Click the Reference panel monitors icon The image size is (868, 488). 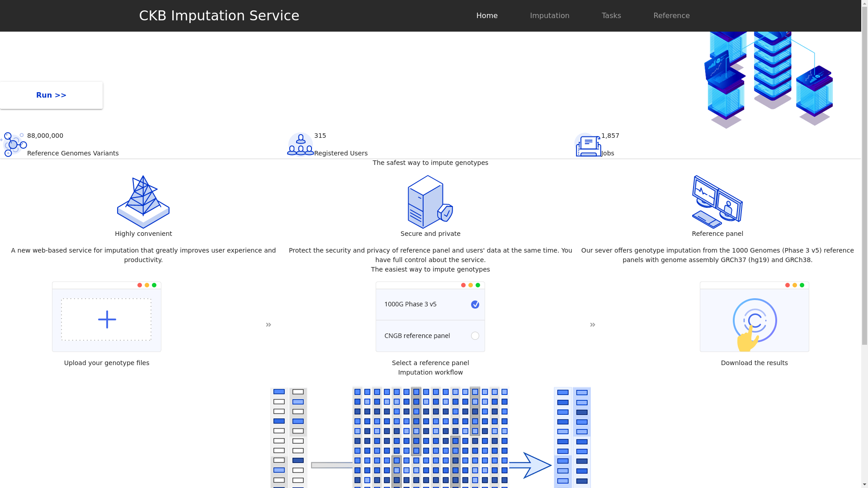coord(717,202)
